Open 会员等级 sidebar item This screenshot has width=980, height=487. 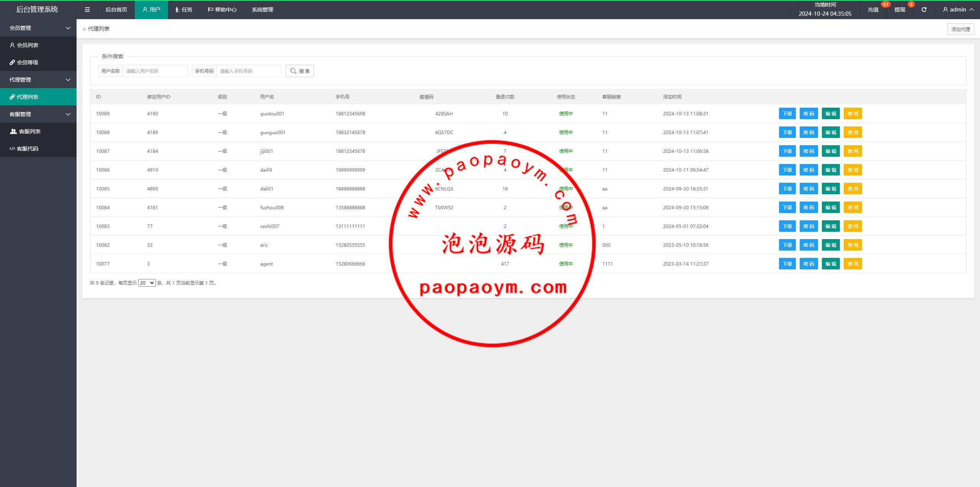click(28, 62)
